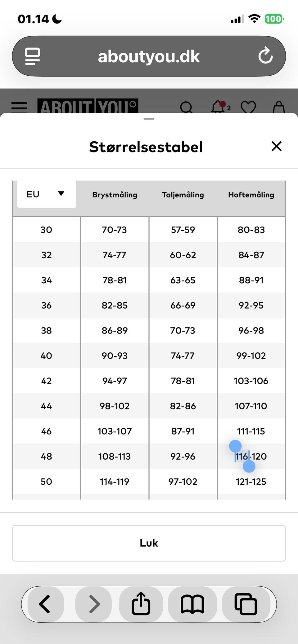This screenshot has width=298, height=644.
Task: Tap the size 50 row label
Action: pyautogui.click(x=46, y=482)
